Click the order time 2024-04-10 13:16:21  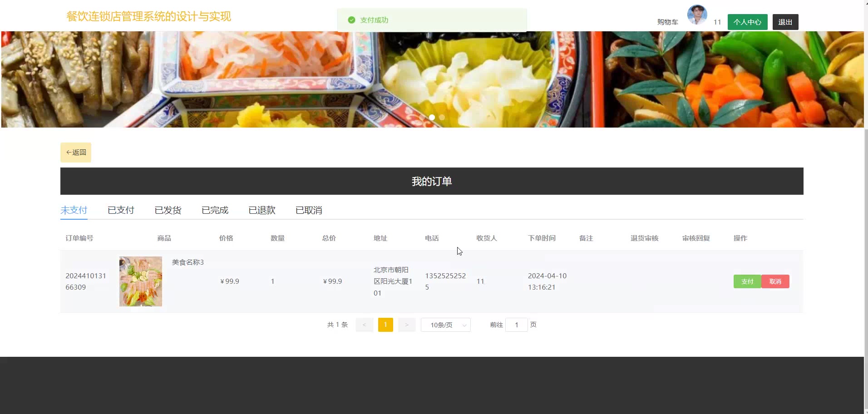point(547,281)
